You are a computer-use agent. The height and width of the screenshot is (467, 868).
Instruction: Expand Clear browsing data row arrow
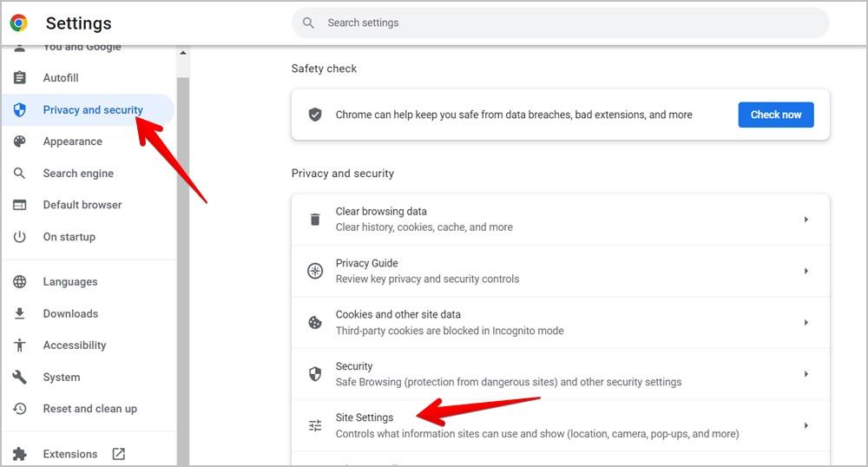[x=806, y=219]
